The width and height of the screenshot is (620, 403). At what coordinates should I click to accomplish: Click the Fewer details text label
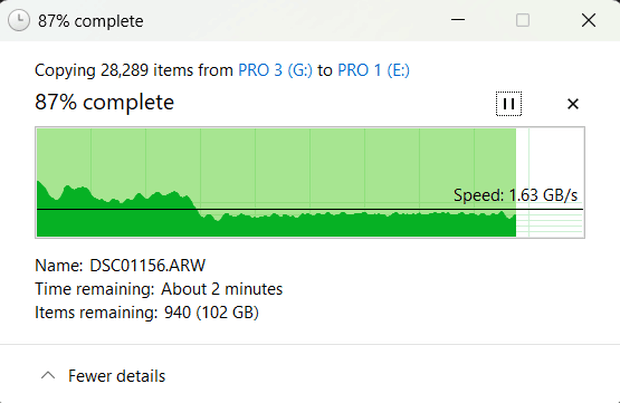[117, 376]
